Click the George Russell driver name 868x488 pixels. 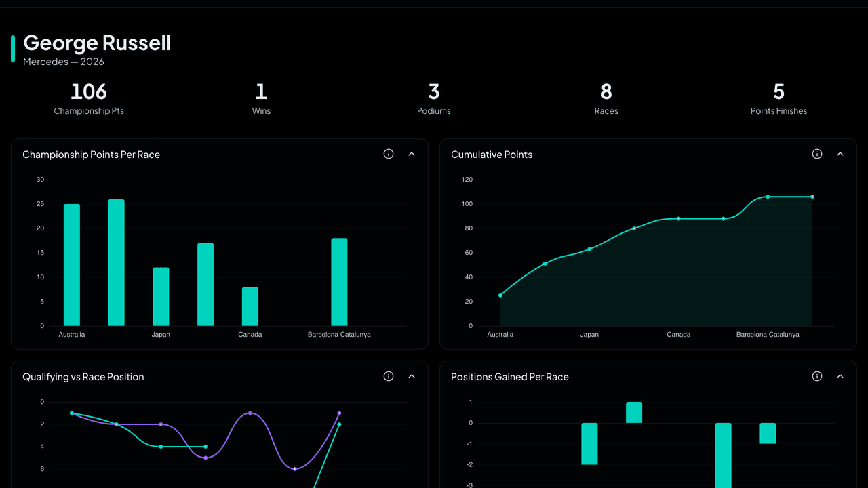tap(97, 43)
